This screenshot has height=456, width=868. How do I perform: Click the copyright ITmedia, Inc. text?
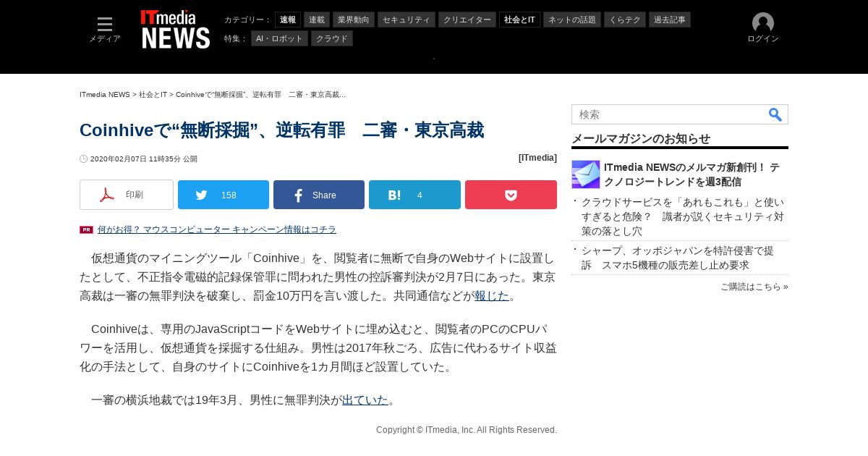point(467,430)
